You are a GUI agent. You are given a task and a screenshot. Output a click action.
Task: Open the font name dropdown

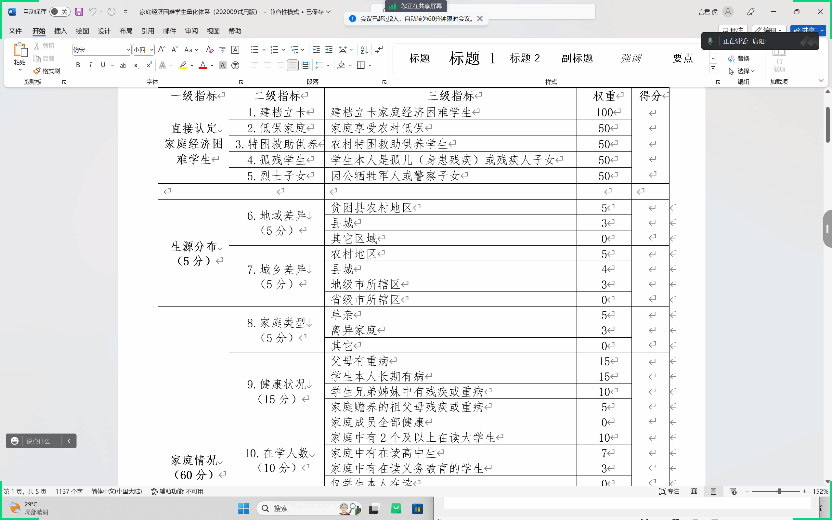pos(129,49)
